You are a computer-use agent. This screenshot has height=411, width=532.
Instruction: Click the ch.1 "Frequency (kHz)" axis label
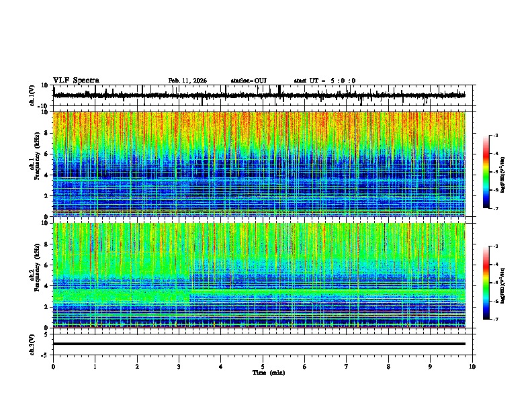(37, 156)
